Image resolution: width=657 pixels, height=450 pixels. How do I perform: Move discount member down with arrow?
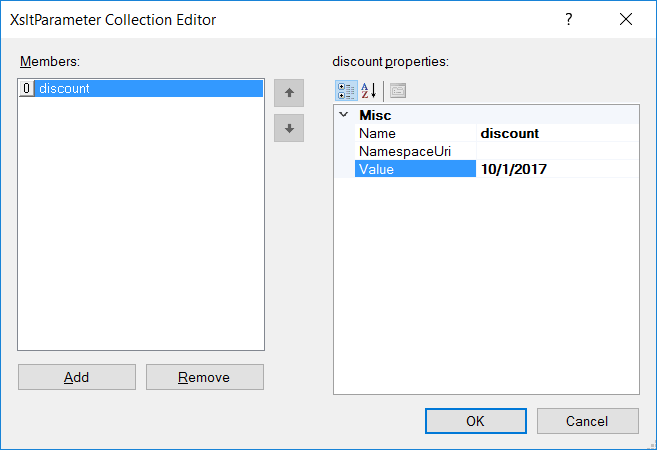289,128
